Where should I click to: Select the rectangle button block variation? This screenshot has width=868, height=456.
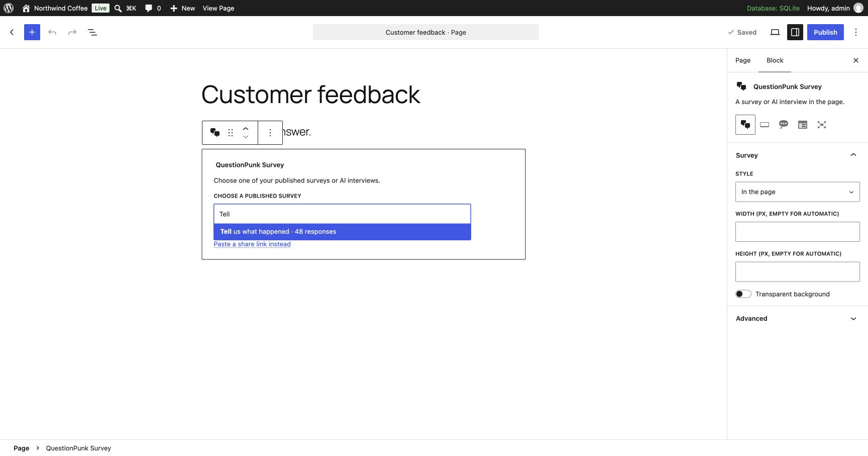tap(765, 125)
